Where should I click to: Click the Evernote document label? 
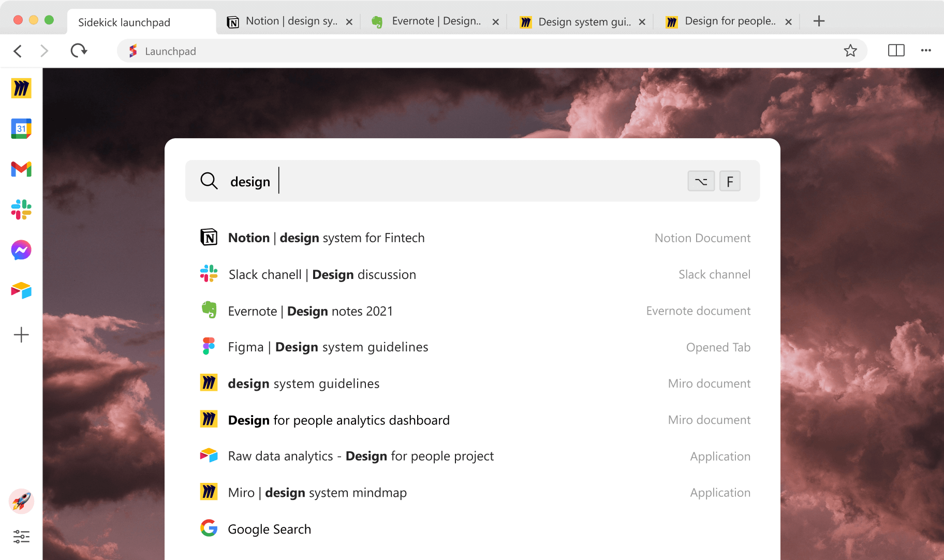(x=698, y=311)
